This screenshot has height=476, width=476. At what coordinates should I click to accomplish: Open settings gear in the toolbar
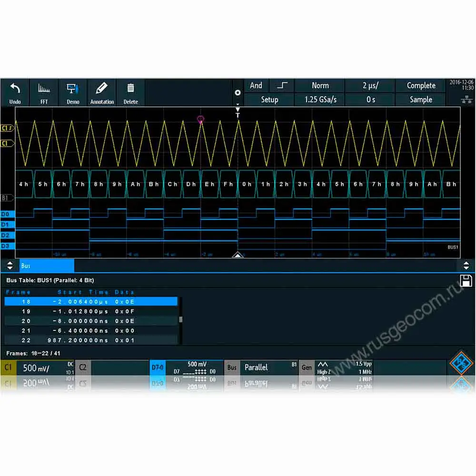(238, 93)
